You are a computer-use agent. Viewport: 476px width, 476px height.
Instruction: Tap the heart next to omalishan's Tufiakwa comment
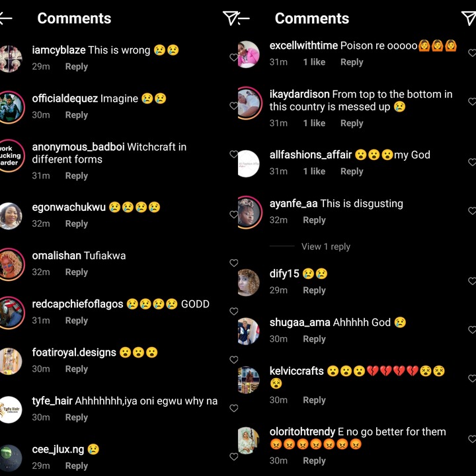[x=233, y=263]
